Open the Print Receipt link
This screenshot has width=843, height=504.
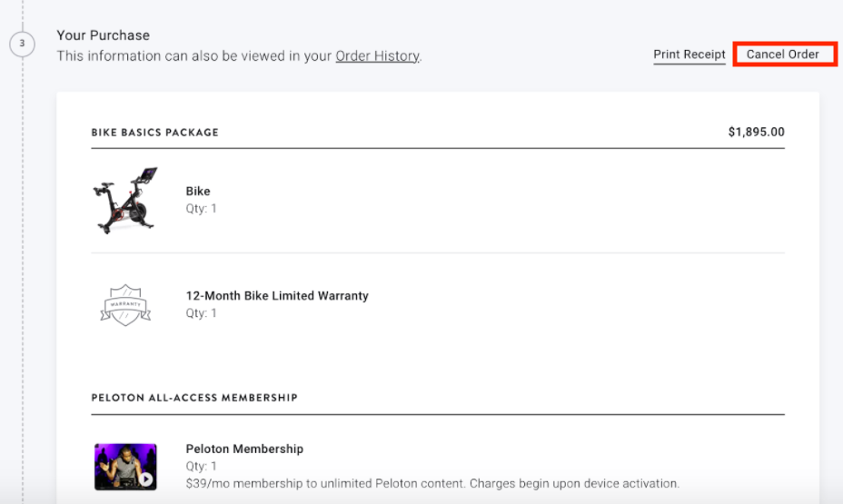689,54
